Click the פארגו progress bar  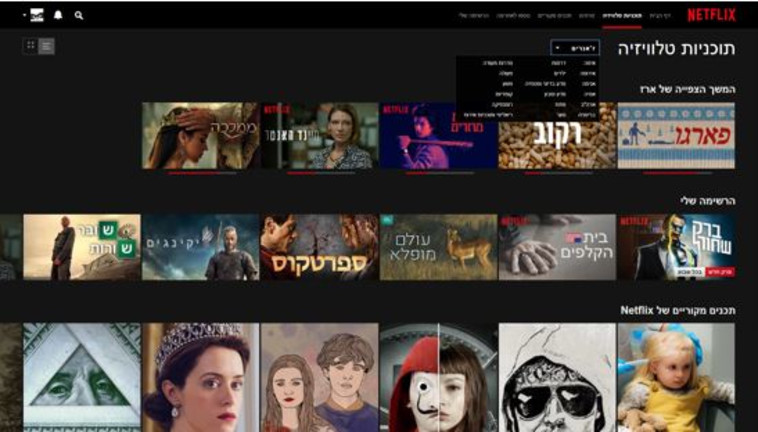[x=676, y=172]
